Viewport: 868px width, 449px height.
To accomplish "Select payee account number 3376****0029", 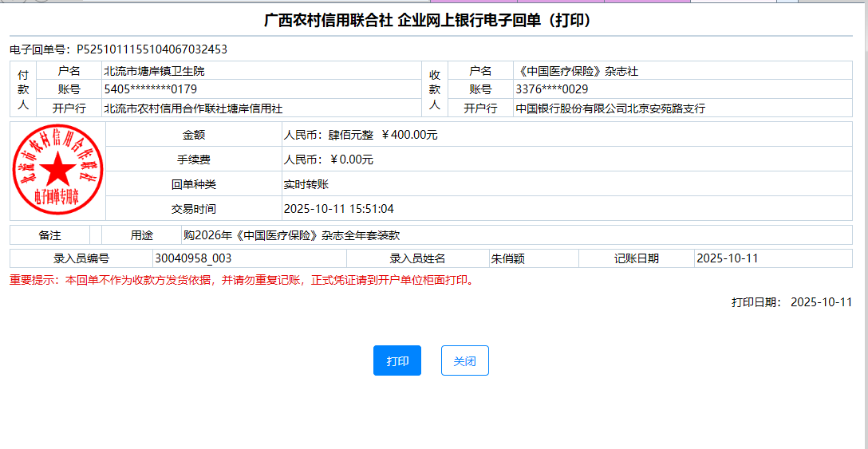I will click(551, 89).
